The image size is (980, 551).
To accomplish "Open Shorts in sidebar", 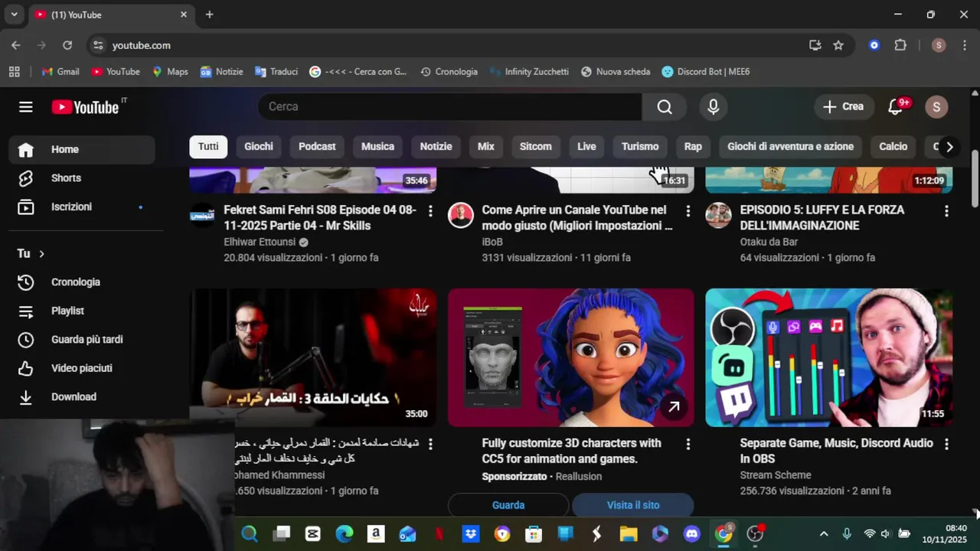I will coord(82,178).
